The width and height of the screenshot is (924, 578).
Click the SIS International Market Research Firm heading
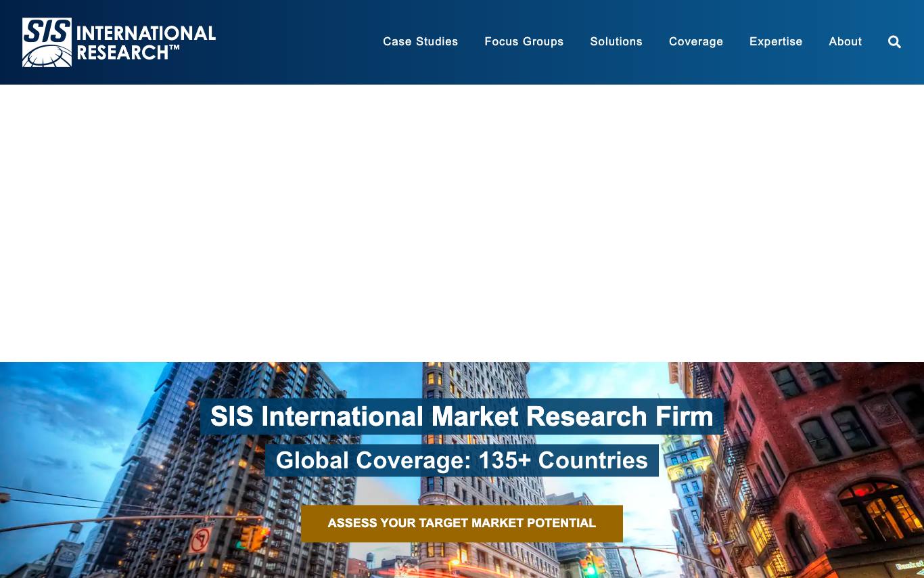(x=462, y=416)
